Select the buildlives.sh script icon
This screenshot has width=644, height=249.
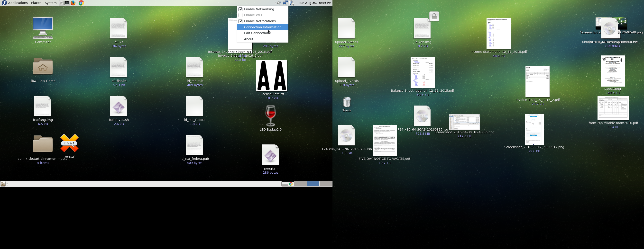tap(119, 106)
